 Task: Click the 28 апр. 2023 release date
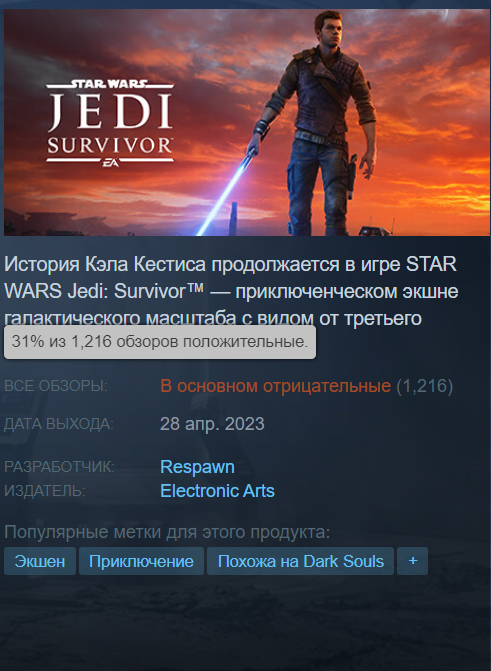212,424
